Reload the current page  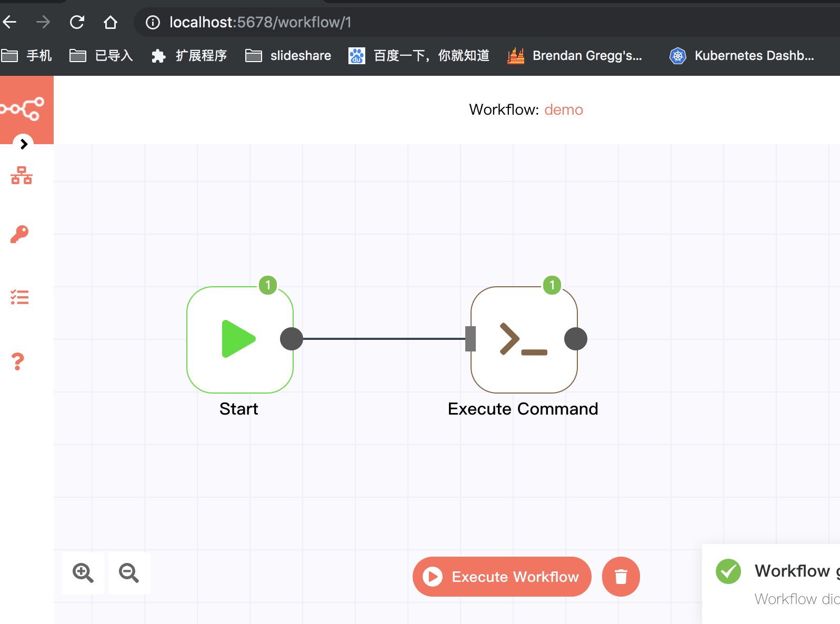[77, 22]
